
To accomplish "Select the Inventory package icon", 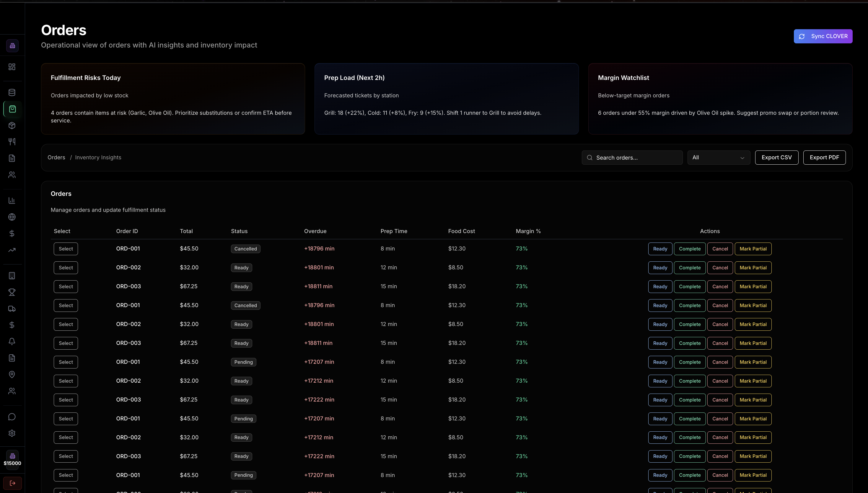I will pyautogui.click(x=12, y=125).
